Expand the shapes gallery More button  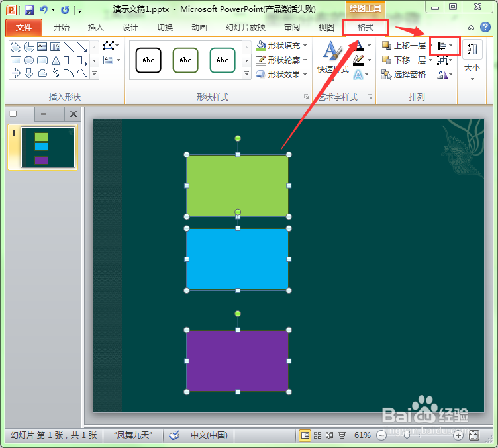[94, 73]
